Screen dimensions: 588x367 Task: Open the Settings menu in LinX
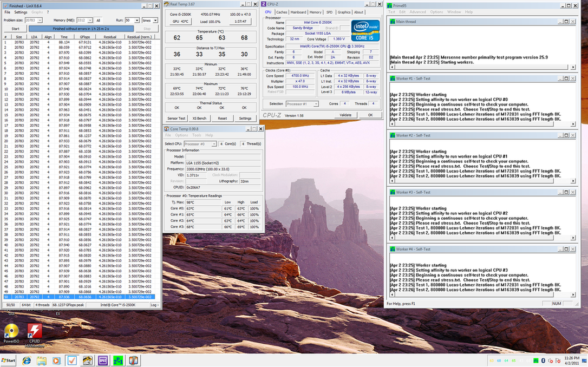[21, 12]
